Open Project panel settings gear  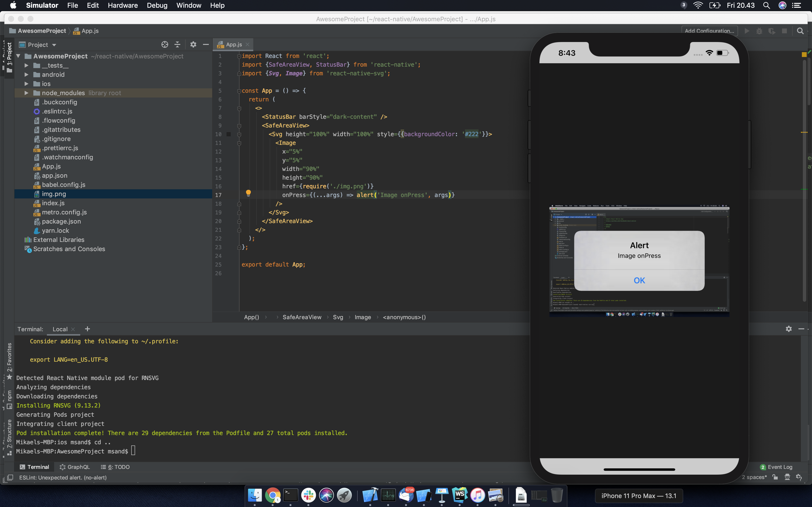click(x=193, y=45)
